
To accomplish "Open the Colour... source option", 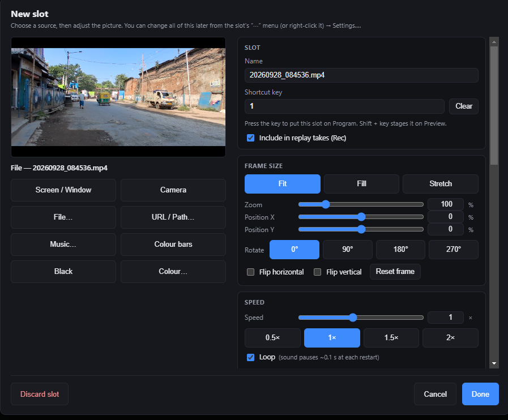I will (173, 272).
